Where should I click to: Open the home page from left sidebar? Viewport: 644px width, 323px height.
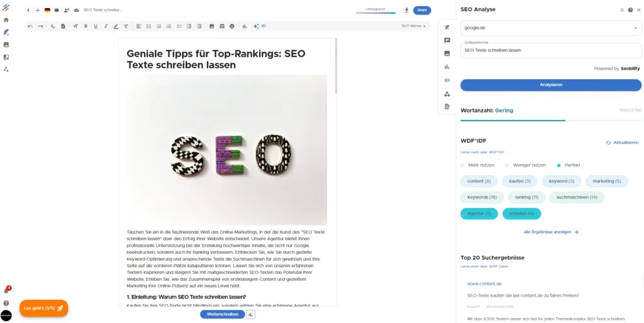pyautogui.click(x=6, y=19)
